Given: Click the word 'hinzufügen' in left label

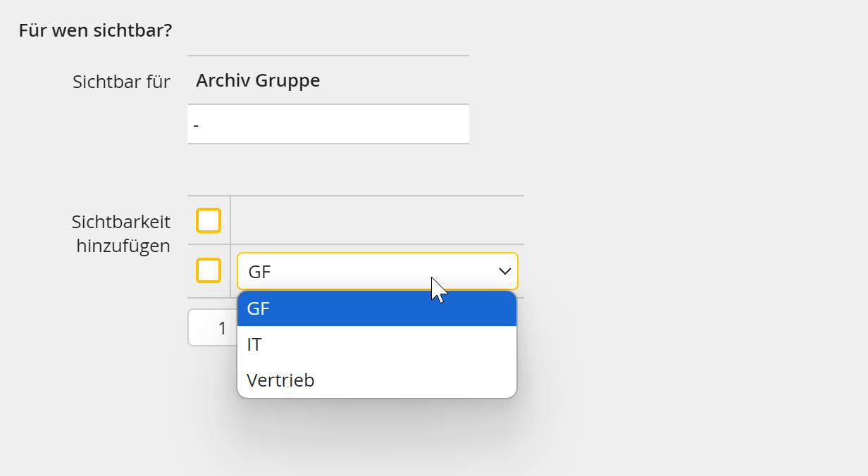Looking at the screenshot, I should point(123,246).
